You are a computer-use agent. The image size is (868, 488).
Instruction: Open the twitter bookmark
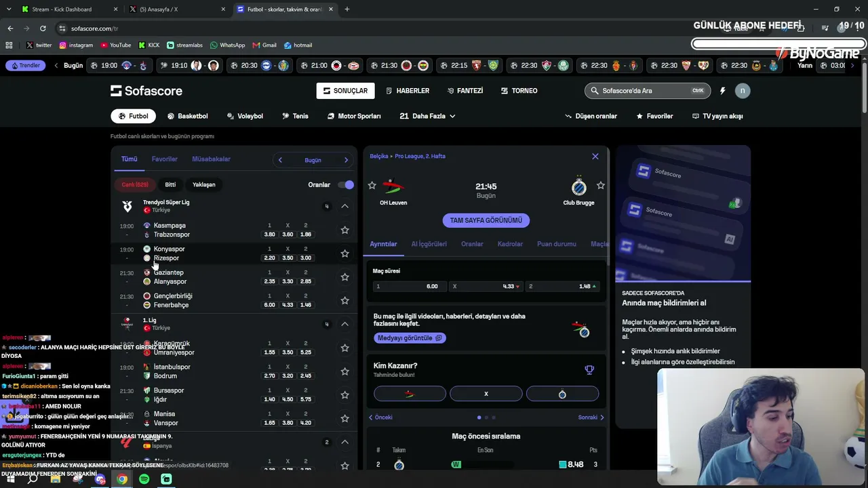[x=39, y=45]
